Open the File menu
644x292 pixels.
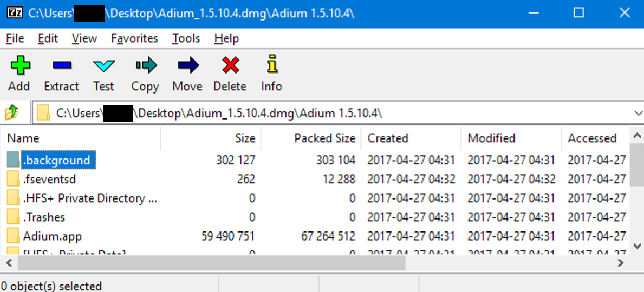15,38
